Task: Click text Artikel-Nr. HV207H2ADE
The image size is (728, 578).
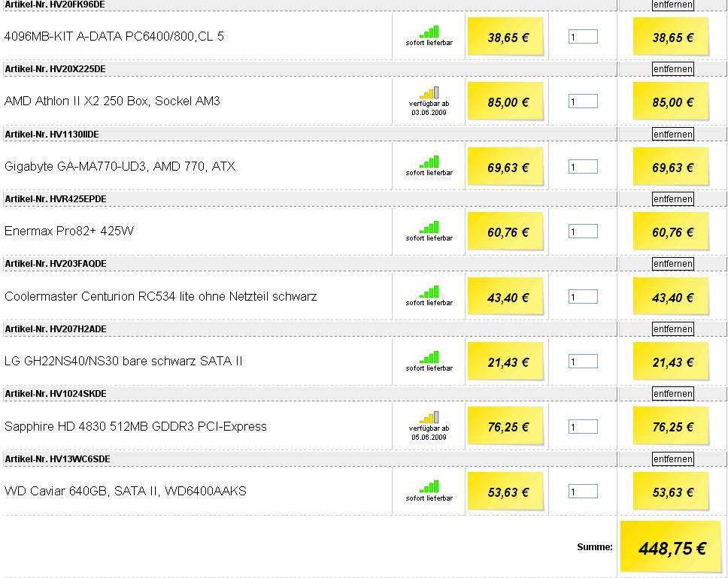Action: point(56,329)
